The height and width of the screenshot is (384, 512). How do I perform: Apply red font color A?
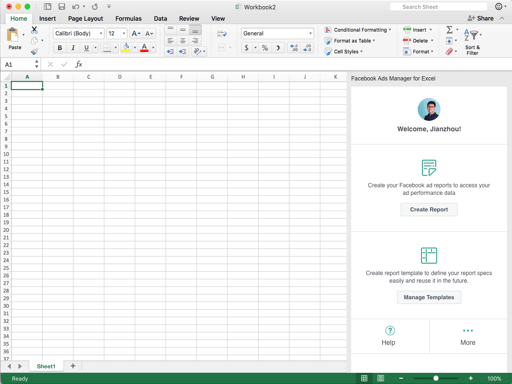click(x=144, y=48)
